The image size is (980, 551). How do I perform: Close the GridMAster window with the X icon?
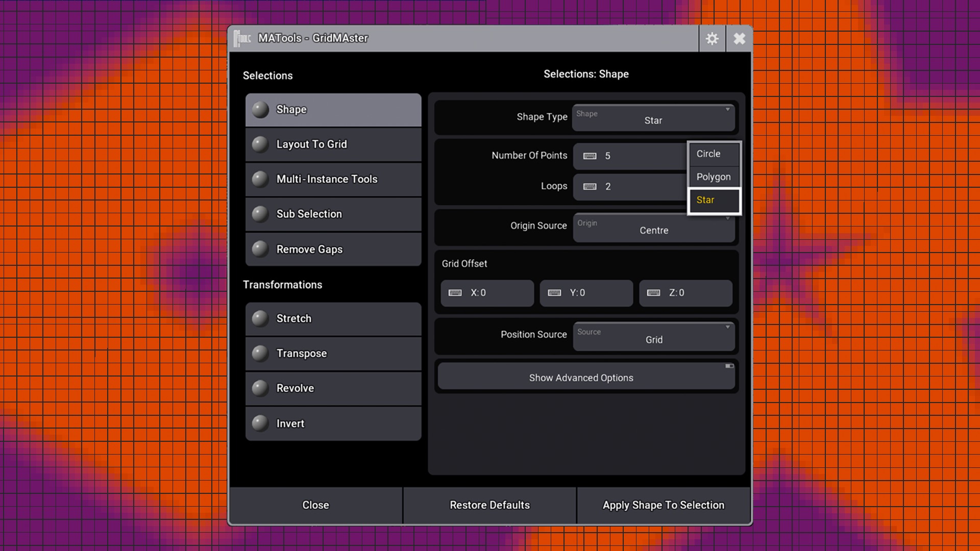tap(739, 38)
